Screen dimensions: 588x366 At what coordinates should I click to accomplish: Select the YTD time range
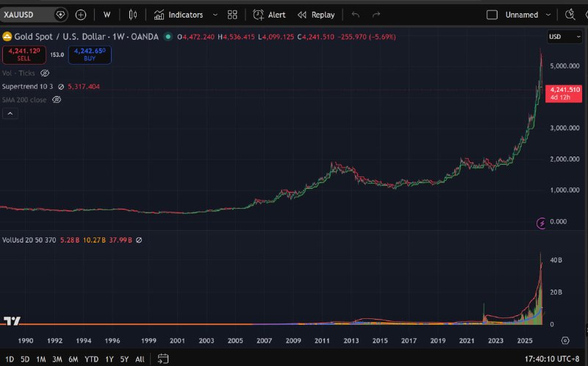(92, 359)
